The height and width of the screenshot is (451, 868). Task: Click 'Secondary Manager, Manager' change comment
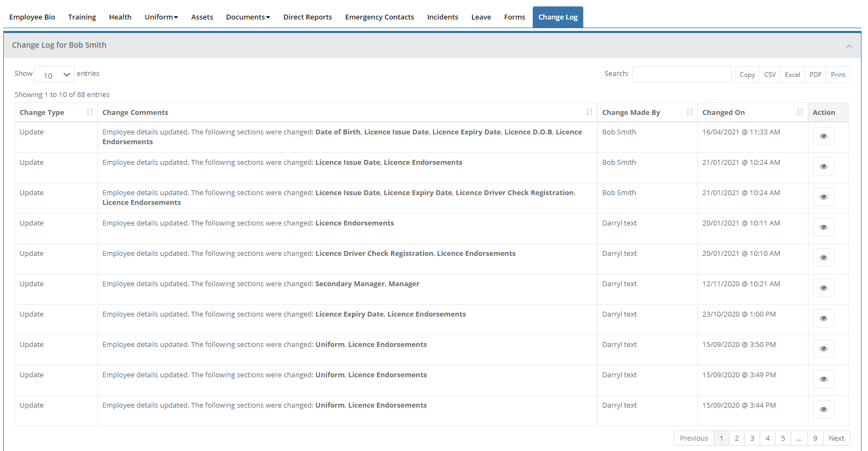(367, 284)
